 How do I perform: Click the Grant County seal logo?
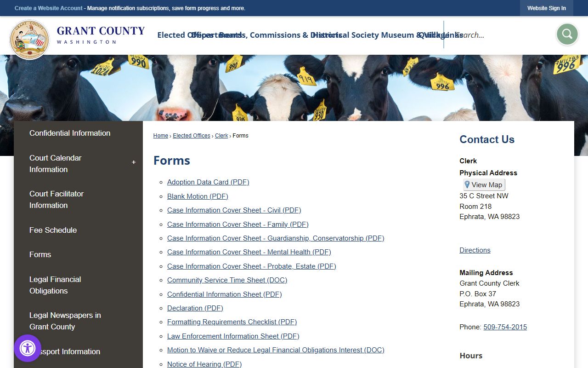tap(29, 40)
